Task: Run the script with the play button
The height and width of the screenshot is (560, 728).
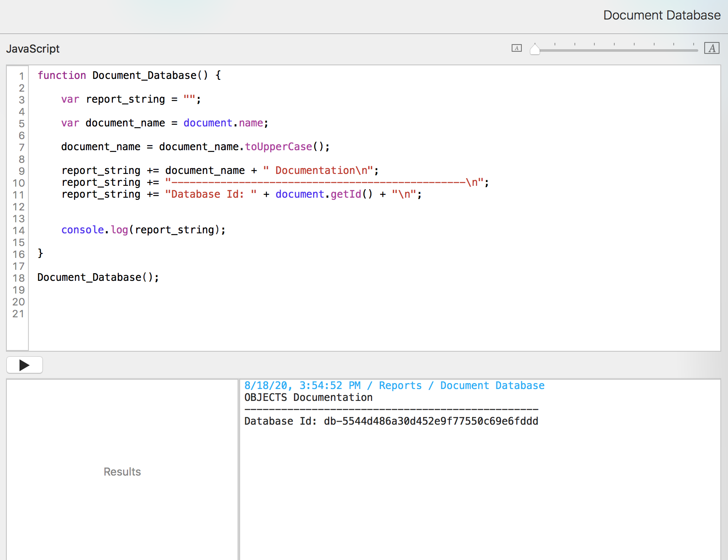Action: pyautogui.click(x=24, y=365)
